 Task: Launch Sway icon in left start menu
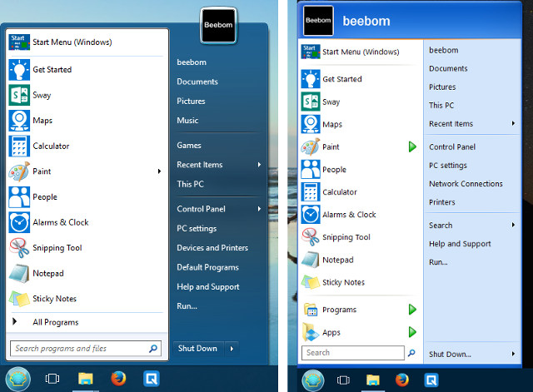point(19,95)
